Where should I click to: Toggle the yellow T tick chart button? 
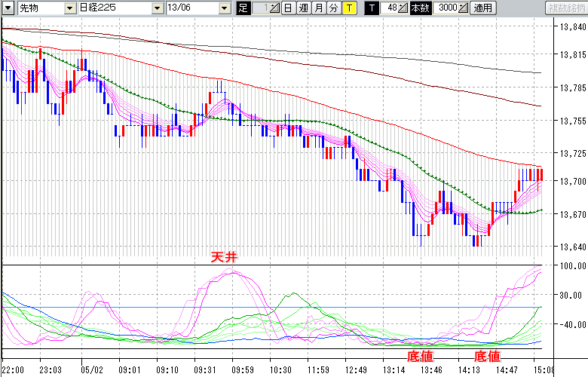(349, 8)
